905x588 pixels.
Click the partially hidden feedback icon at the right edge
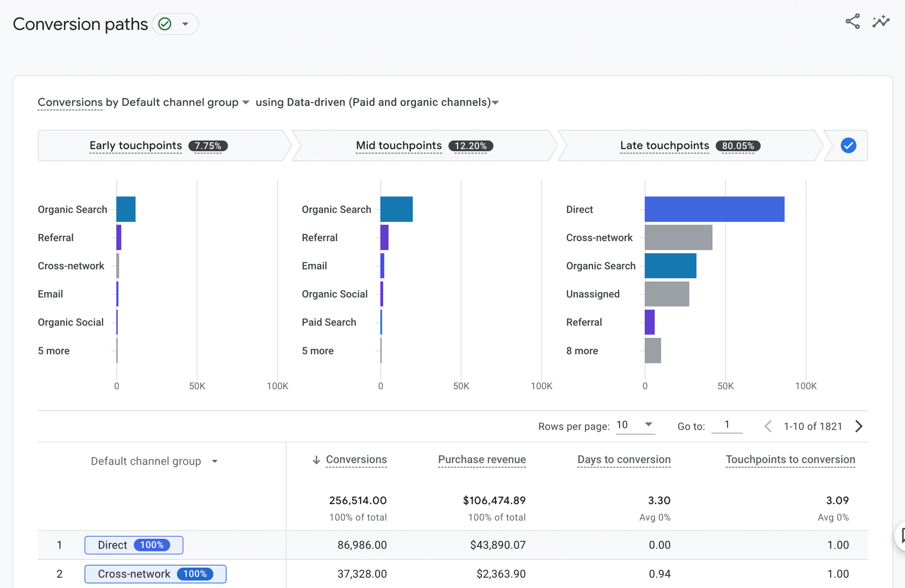point(901,537)
